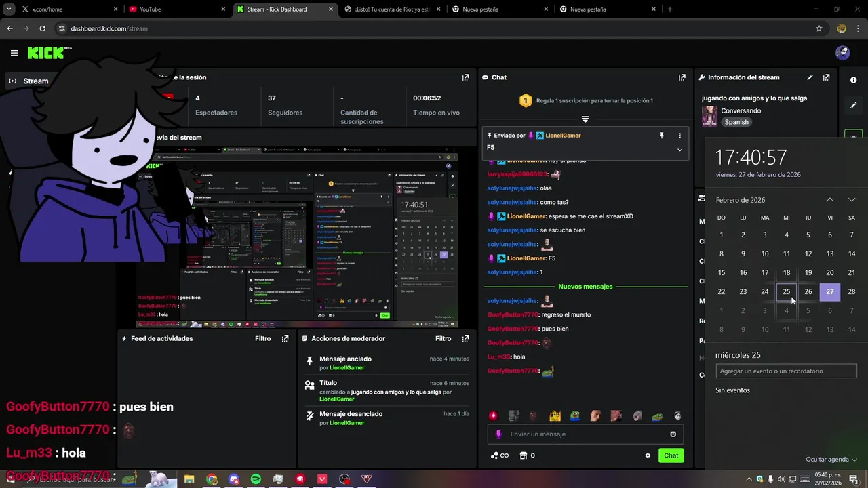Screen dimensions: 868x488
Task: Pop out the Chat panel
Action: (x=682, y=77)
